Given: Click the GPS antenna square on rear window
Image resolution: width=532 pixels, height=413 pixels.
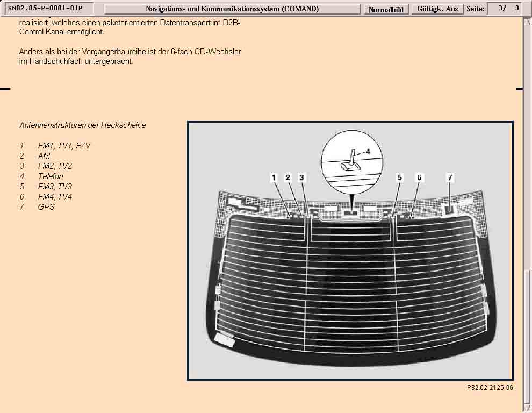Looking at the screenshot, I should click(x=449, y=209).
